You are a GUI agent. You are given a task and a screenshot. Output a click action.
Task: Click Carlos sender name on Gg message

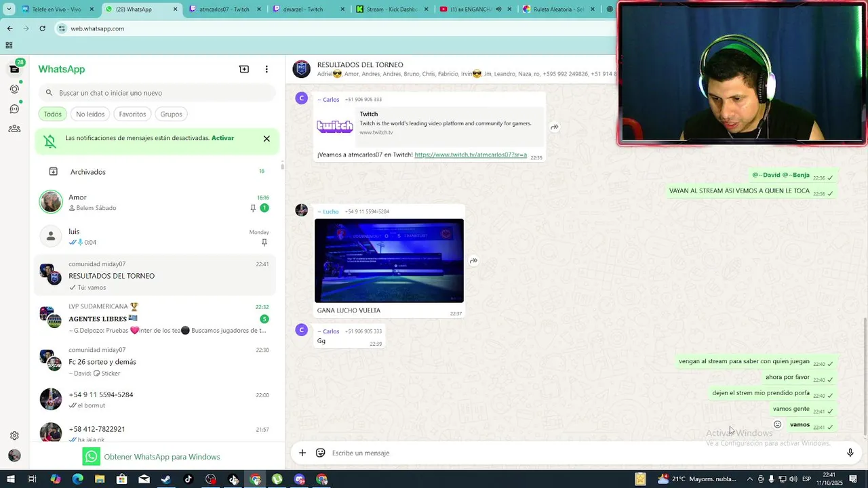[329, 331]
